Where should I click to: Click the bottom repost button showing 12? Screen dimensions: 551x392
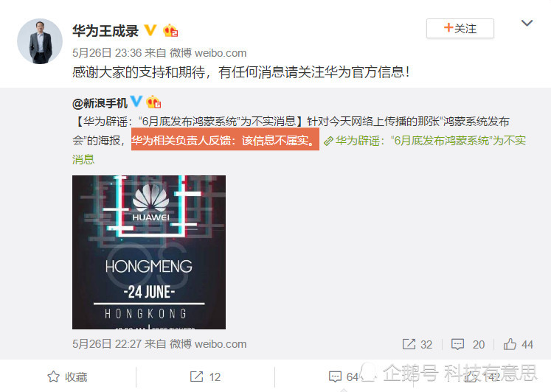pos(205,377)
